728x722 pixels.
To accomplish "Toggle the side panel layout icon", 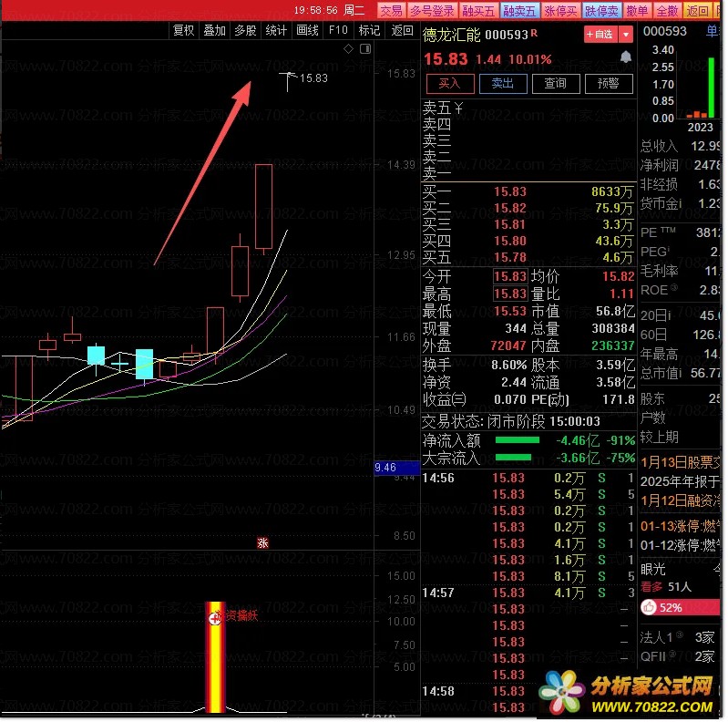I will [365, 49].
